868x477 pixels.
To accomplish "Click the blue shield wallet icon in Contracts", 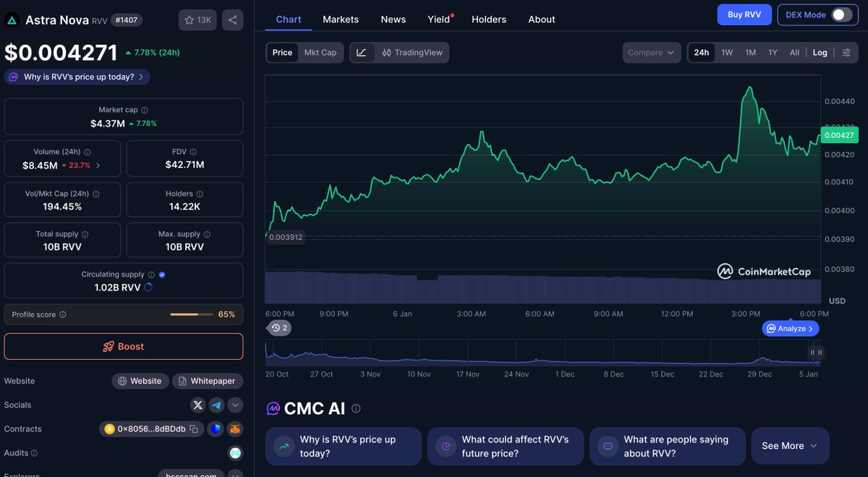I will tap(216, 429).
